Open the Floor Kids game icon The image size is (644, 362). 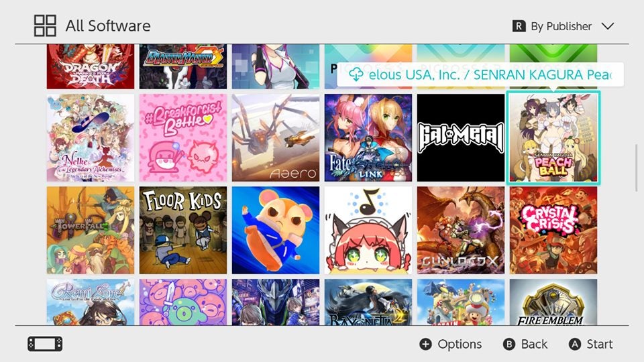182,230
